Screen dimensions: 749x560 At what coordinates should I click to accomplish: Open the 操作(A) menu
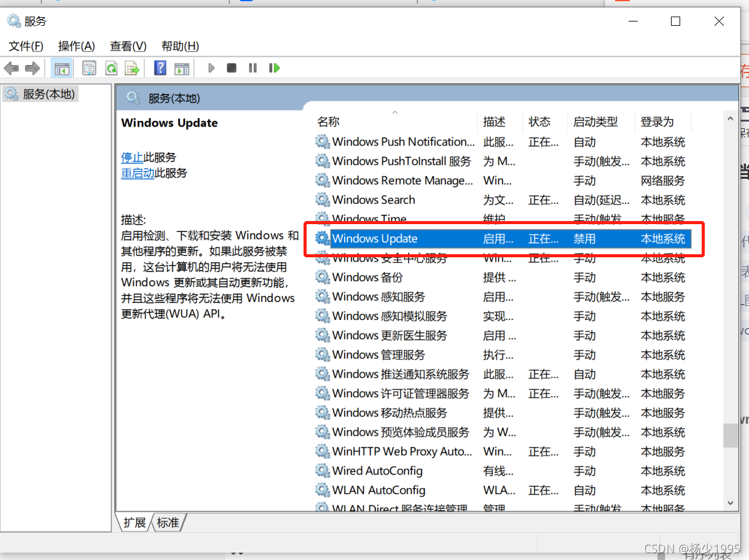click(x=76, y=46)
